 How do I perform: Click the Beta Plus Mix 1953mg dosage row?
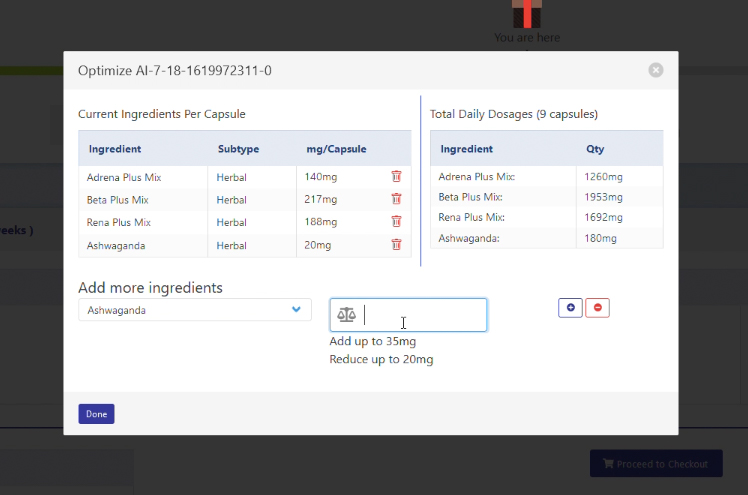point(546,197)
